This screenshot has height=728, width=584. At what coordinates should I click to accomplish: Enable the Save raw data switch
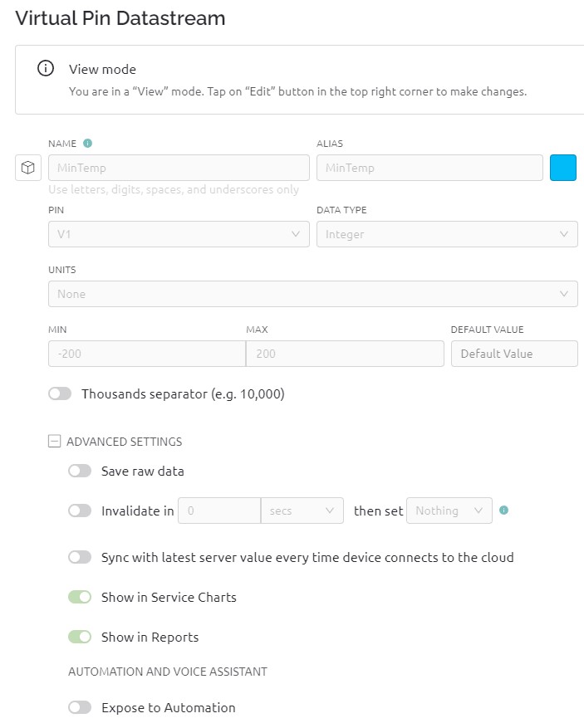coord(80,471)
